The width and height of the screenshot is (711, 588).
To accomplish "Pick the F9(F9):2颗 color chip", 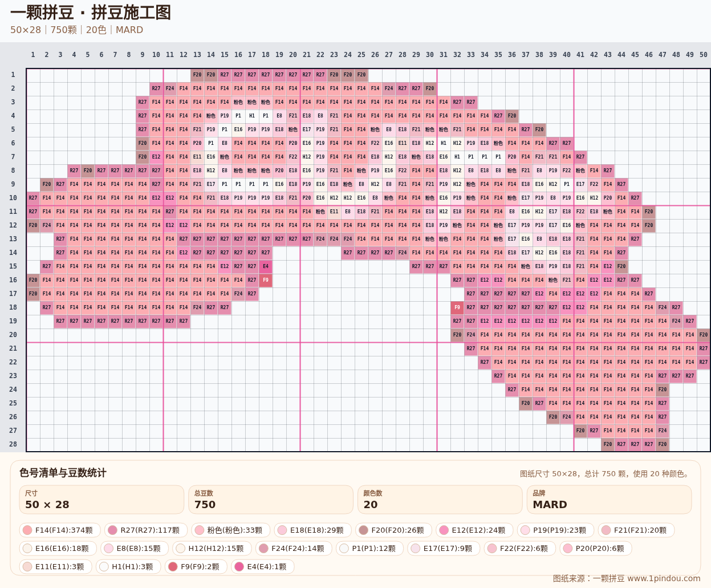I will tap(196, 567).
